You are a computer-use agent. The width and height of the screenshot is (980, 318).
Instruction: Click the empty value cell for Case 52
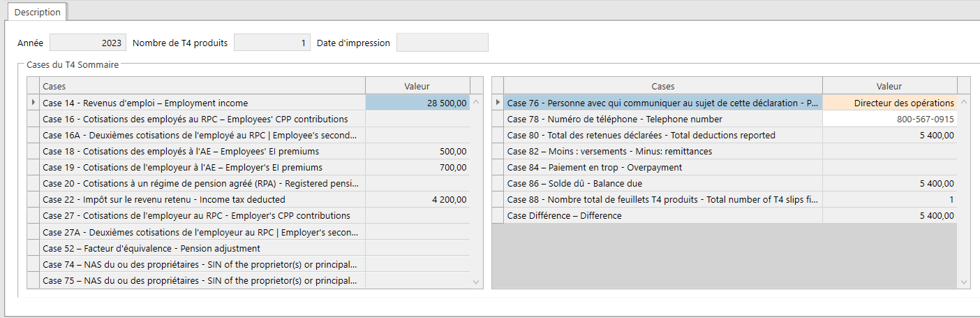pyautogui.click(x=417, y=248)
